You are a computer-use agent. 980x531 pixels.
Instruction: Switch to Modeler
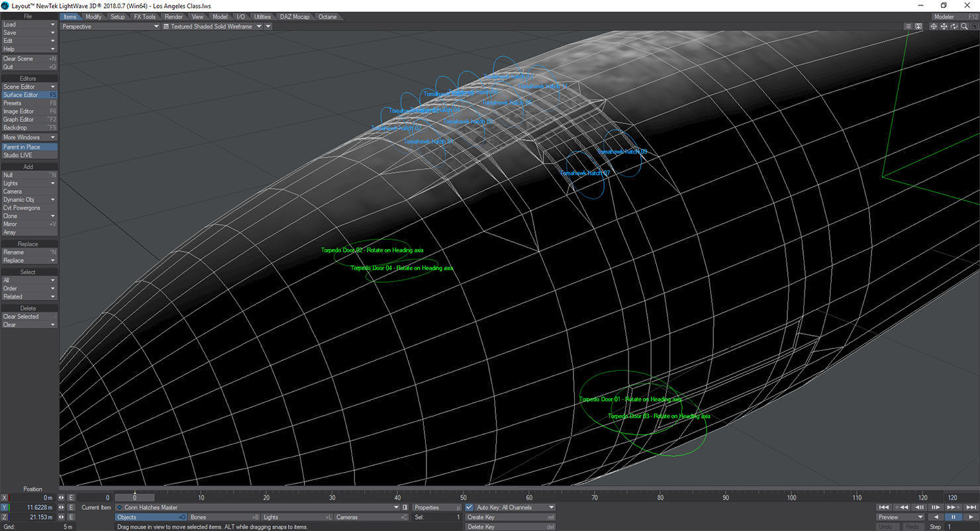[x=955, y=17]
